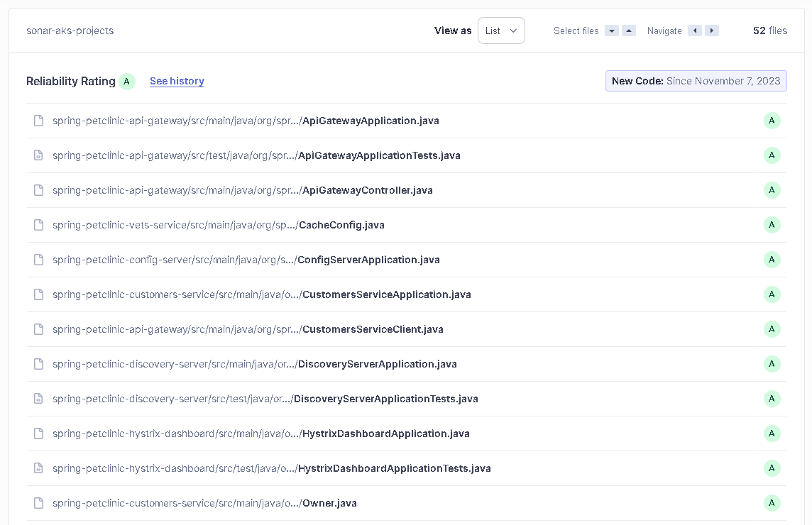Open DiscoveryServerApplication.java file
Image resolution: width=812 pixels, height=525 pixels.
point(254,364)
